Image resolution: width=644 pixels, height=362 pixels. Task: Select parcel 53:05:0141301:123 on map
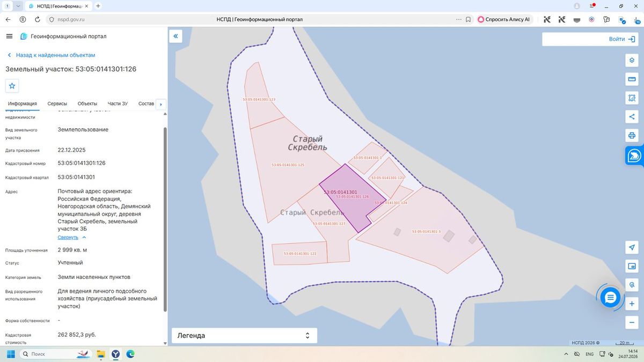tap(259, 99)
